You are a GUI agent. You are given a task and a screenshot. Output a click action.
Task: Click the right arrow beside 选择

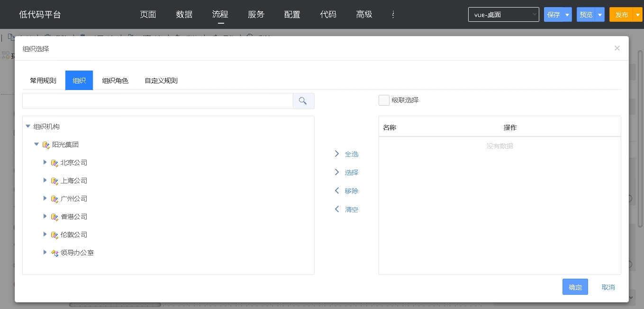(337, 172)
